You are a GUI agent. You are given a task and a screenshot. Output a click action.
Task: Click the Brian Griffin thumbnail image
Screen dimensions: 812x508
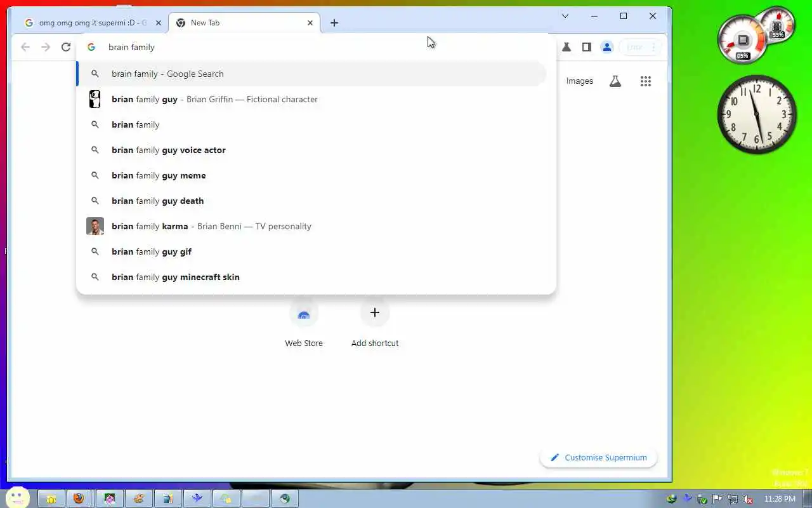tap(95, 99)
